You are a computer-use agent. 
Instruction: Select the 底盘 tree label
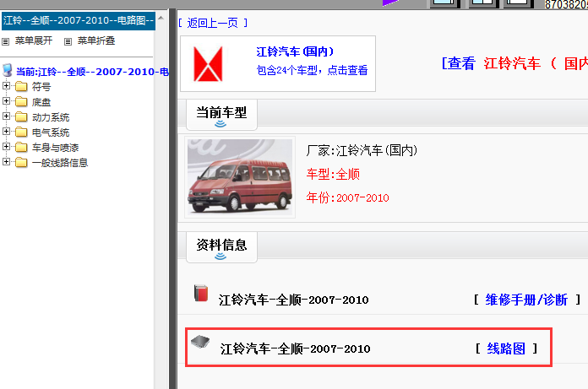point(41,102)
